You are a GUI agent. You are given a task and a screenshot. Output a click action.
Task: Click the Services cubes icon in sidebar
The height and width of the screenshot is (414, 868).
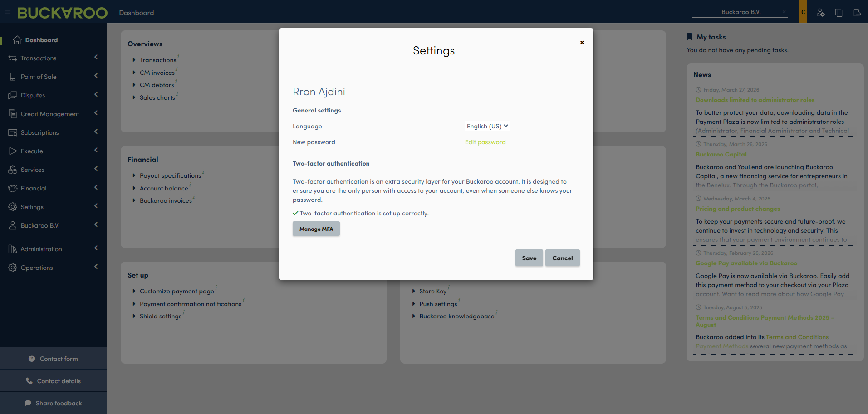click(13, 170)
